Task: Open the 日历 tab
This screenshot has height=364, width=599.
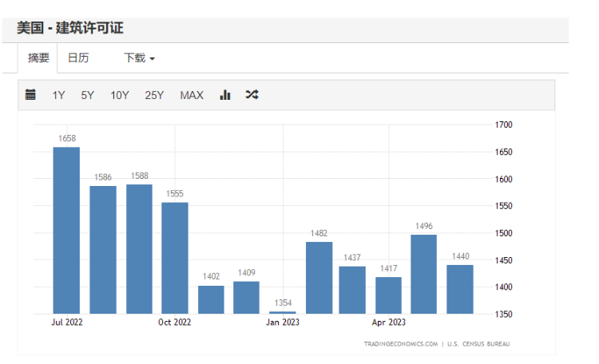Action: click(x=78, y=58)
